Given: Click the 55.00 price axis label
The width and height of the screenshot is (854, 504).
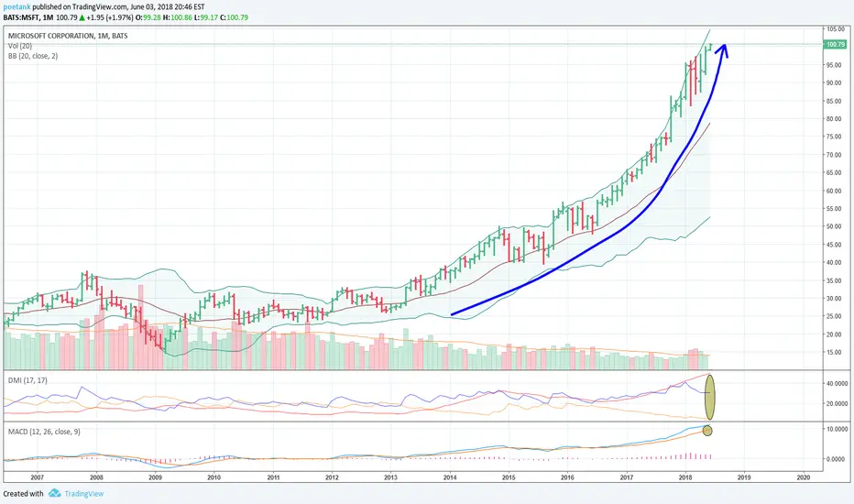Looking at the screenshot, I should pyautogui.click(x=835, y=209).
